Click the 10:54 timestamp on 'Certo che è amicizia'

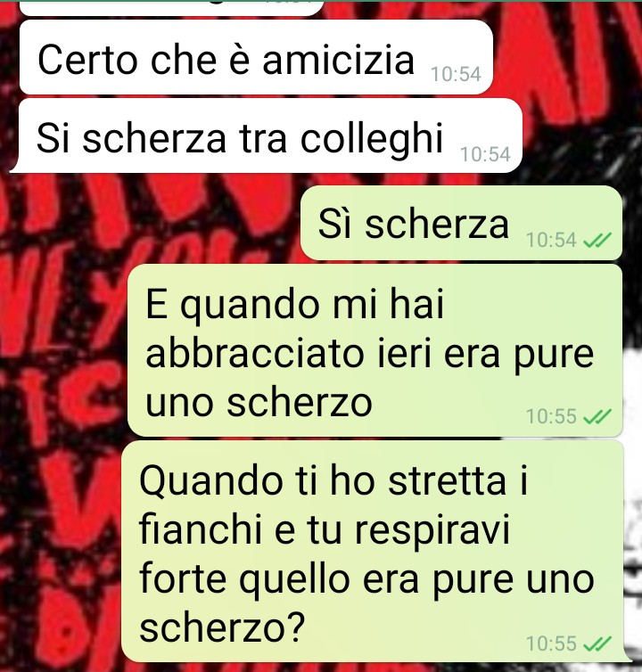[x=456, y=74]
